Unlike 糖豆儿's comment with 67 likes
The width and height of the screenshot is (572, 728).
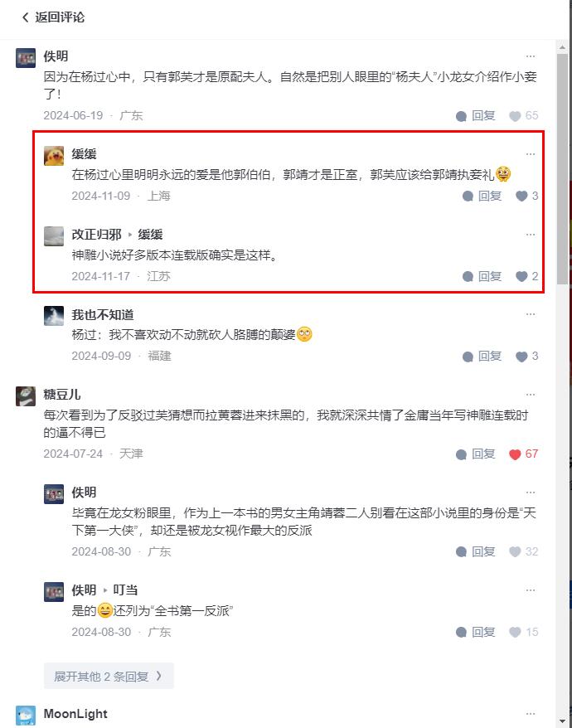click(515, 454)
